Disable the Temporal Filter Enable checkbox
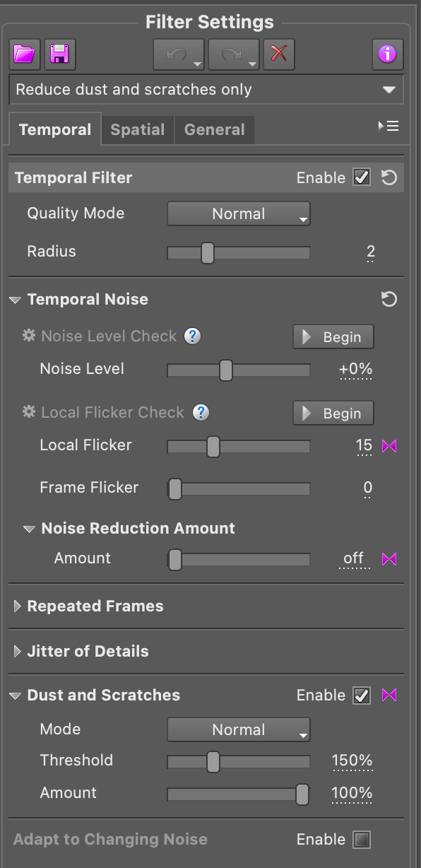 coord(362,178)
